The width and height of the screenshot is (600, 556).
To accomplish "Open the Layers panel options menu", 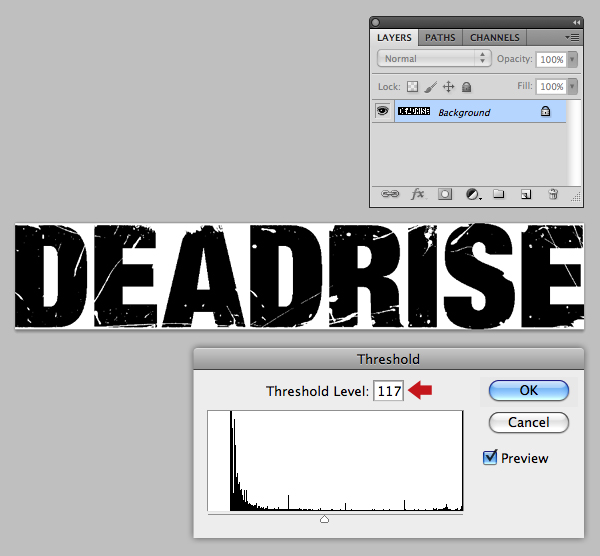I will [572, 38].
